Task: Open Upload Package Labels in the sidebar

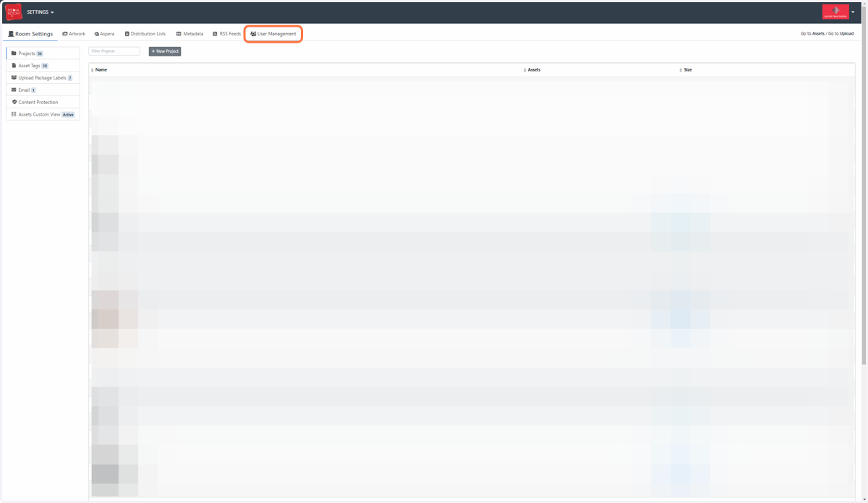Action: (43, 78)
